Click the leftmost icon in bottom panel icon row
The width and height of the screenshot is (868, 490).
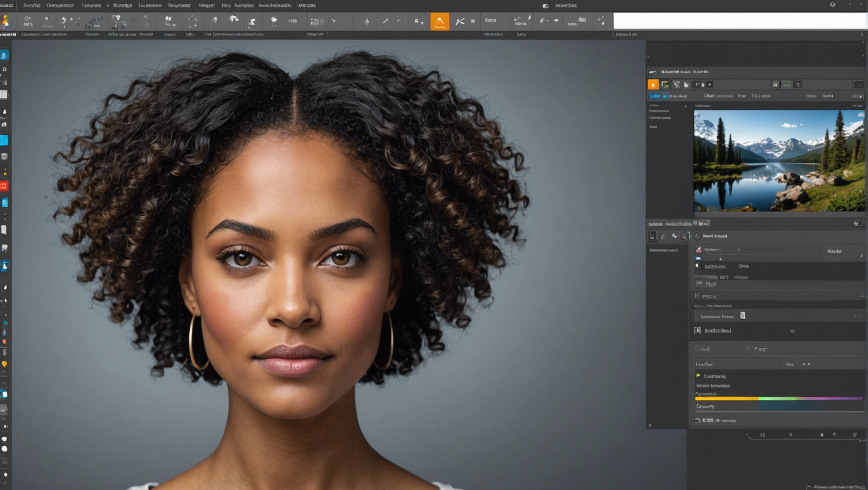tap(762, 435)
